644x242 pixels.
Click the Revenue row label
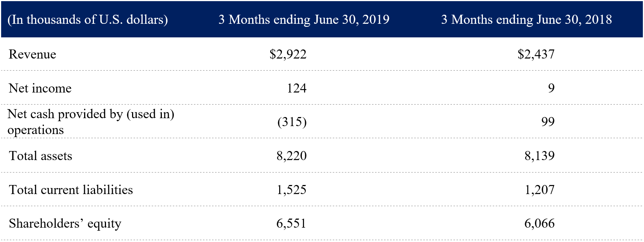click(32, 54)
